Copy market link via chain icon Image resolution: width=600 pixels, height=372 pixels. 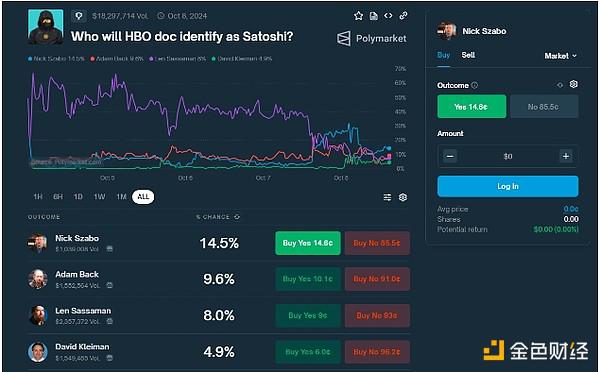(403, 16)
